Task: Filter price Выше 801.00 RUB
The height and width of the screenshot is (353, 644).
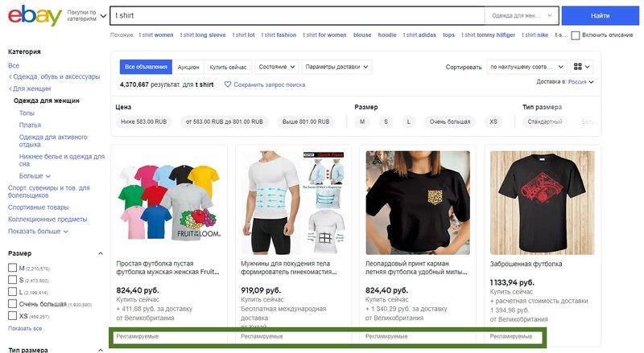Action: click(x=306, y=121)
